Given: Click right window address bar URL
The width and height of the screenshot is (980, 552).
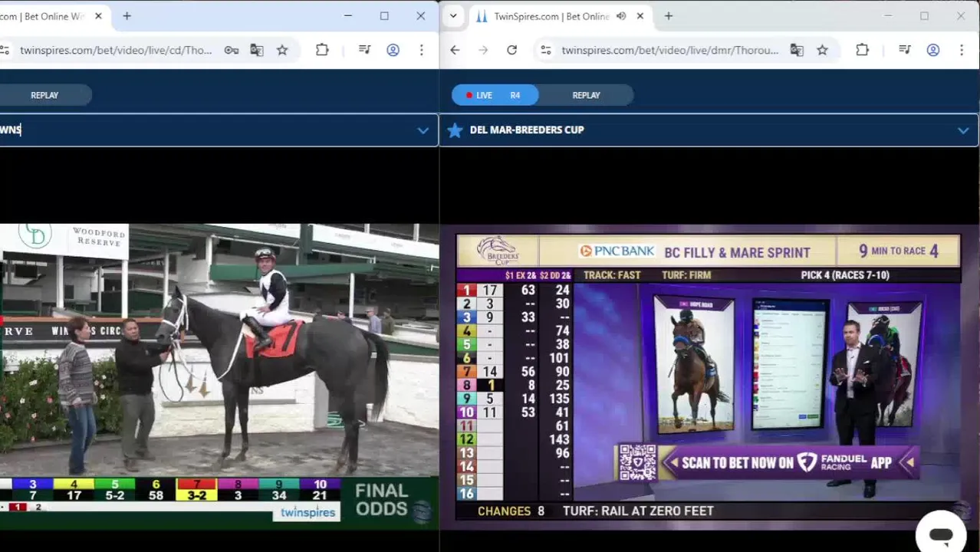Looking at the screenshot, I should tap(669, 50).
